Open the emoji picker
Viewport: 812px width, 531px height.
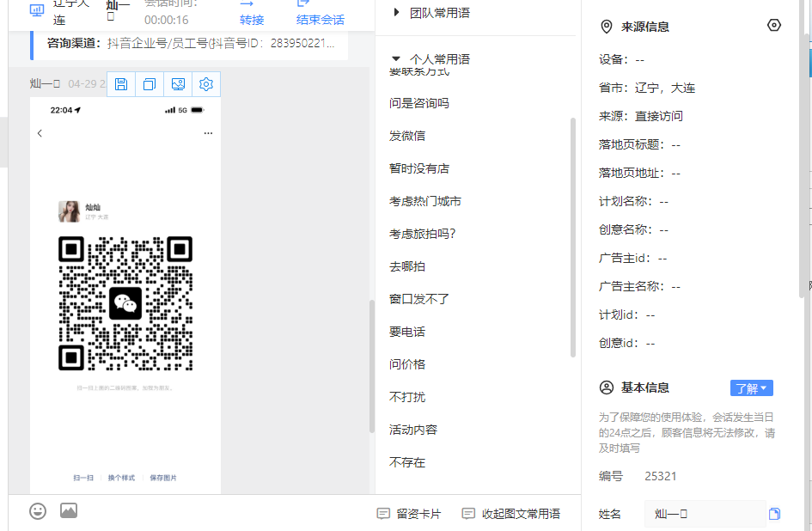(38, 511)
